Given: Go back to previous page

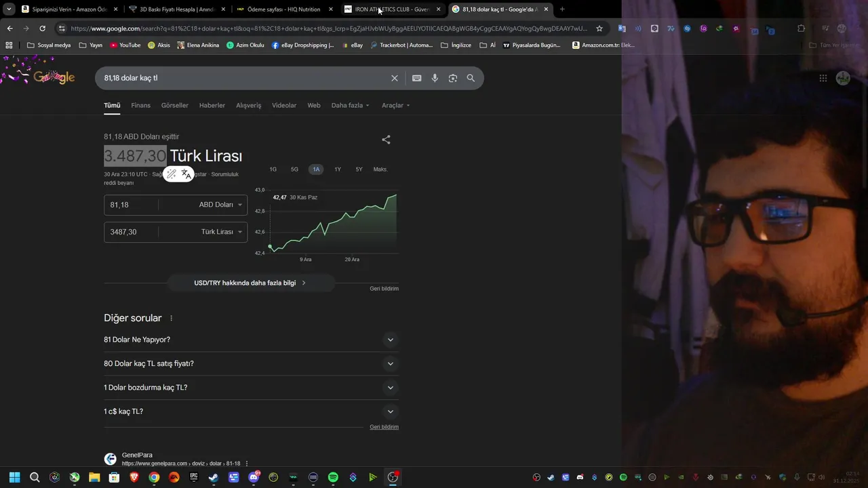Looking at the screenshot, I should coord(9,28).
